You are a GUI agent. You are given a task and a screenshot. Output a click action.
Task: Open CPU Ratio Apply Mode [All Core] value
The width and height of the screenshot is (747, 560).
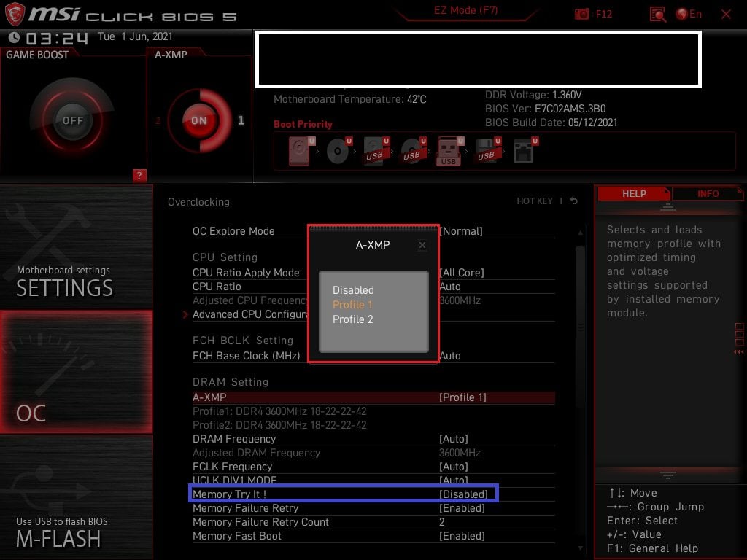click(462, 273)
